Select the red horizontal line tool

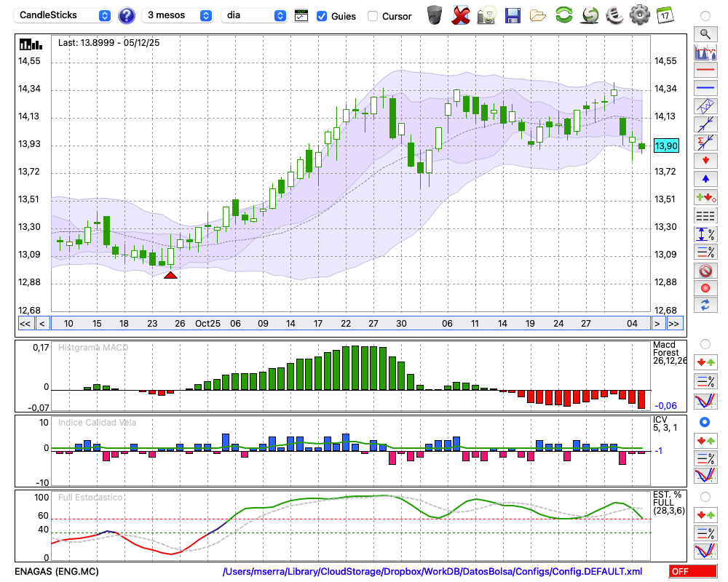[x=705, y=71]
